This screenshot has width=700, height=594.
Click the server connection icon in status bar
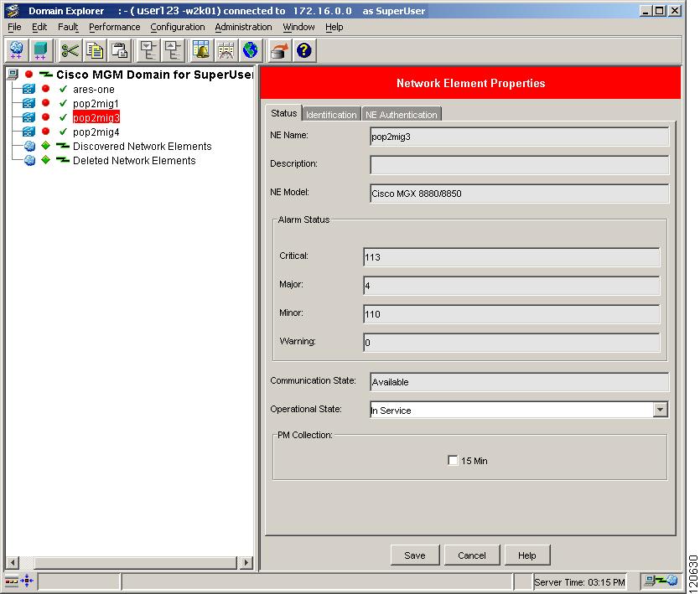click(661, 581)
